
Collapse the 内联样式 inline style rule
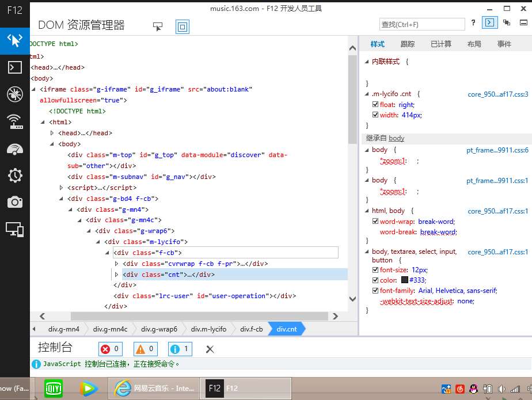coord(367,62)
